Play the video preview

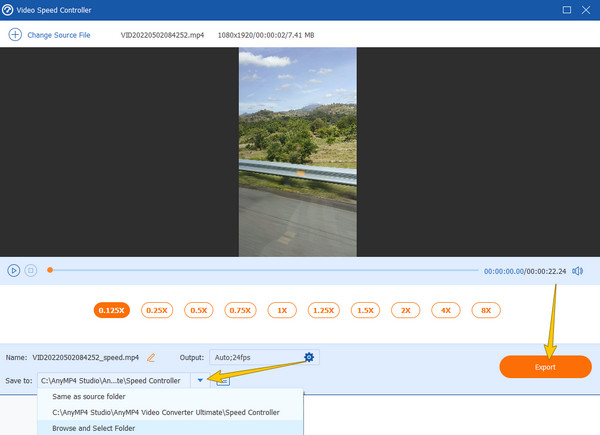point(13,271)
